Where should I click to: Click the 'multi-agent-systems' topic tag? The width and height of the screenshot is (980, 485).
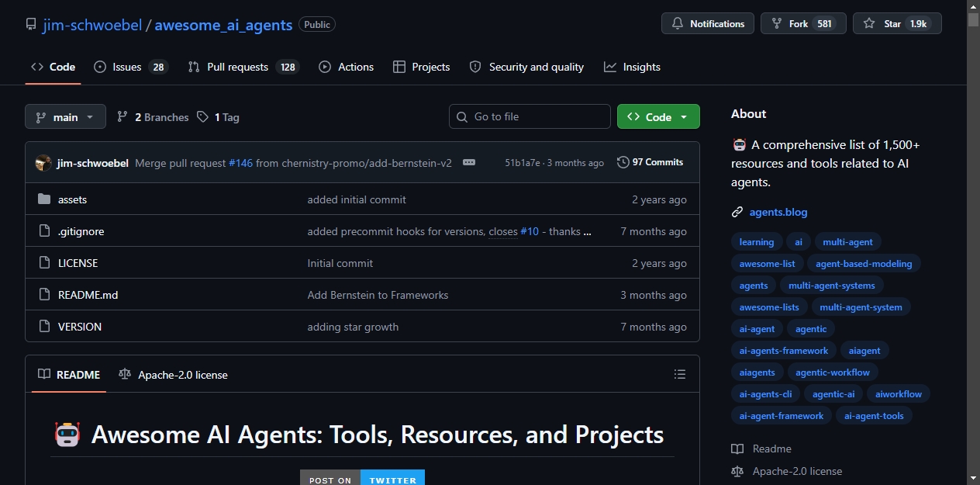tap(832, 286)
